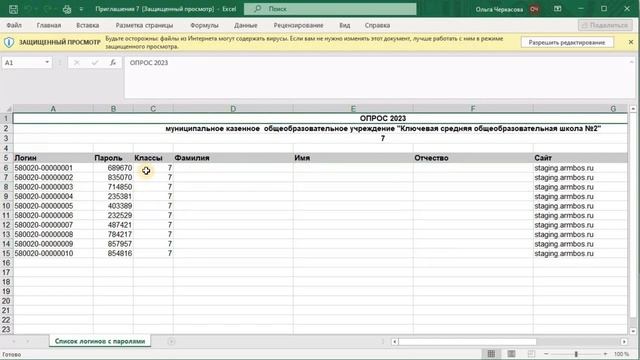Screen dimensions: 640x360
Task: Click the Разрешить редактирование button
Action: (x=567, y=42)
